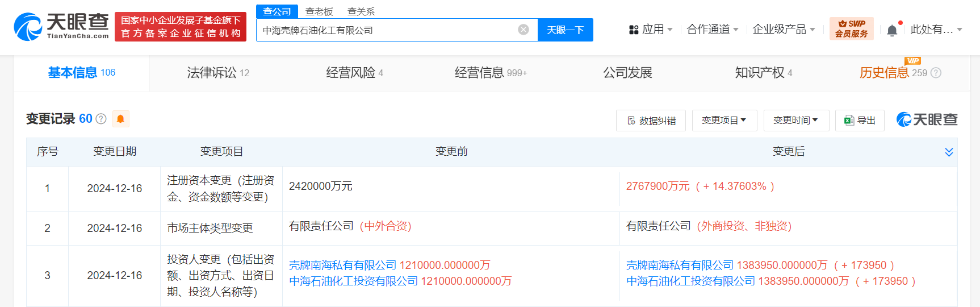
Task: Click the 数据纠错 button
Action: tap(651, 121)
